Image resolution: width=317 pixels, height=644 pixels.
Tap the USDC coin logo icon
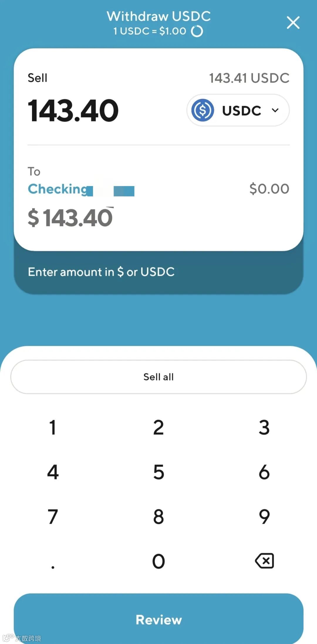pyautogui.click(x=203, y=110)
